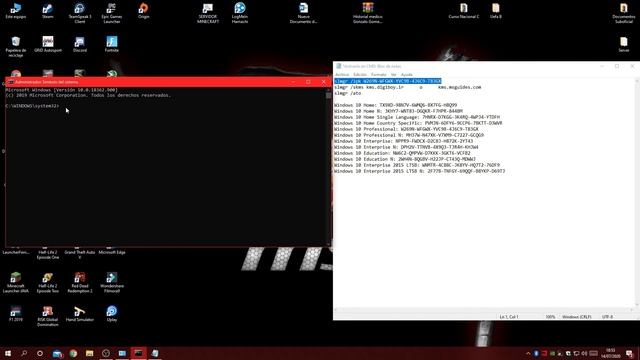Click Windows (CRLF) in Notepad status bar

(x=576, y=317)
